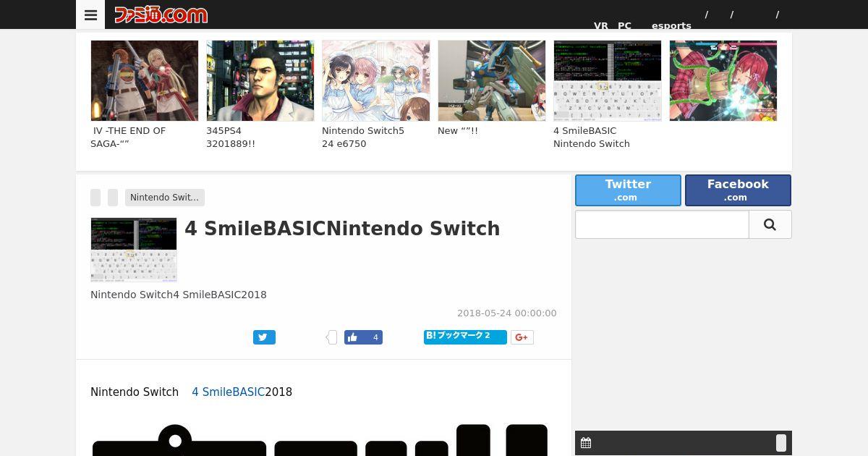The image size is (868, 456).
Task: Open the esports navigation item
Action: pyautogui.click(x=671, y=25)
